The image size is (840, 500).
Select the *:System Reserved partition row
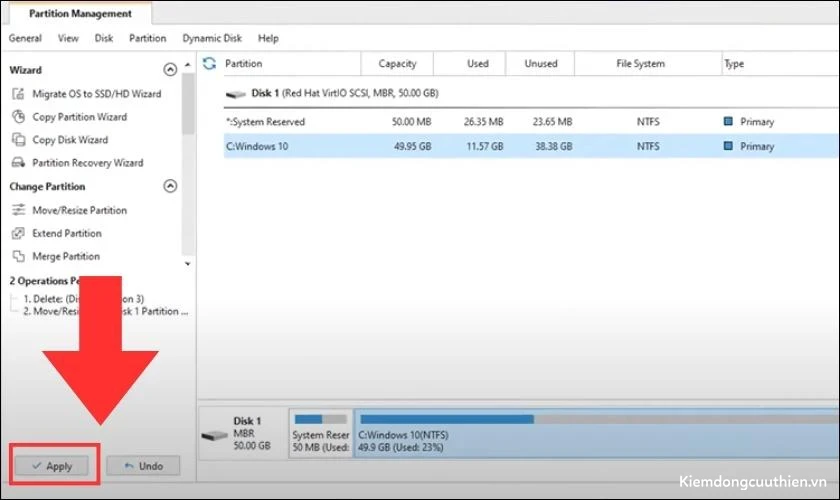pos(531,122)
